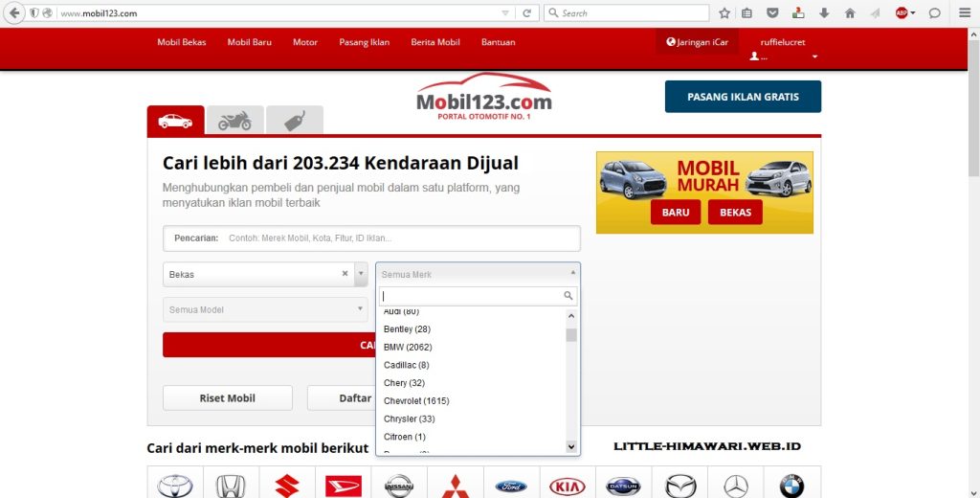Open the browser hamburger menu
Viewport: 980px width, 498px height.
[965, 13]
